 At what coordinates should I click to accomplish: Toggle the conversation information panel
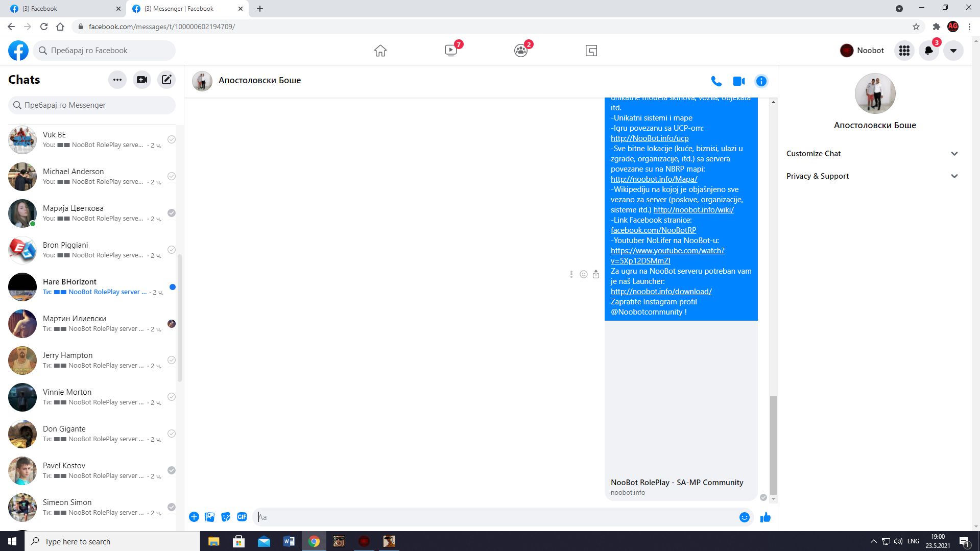(x=761, y=81)
